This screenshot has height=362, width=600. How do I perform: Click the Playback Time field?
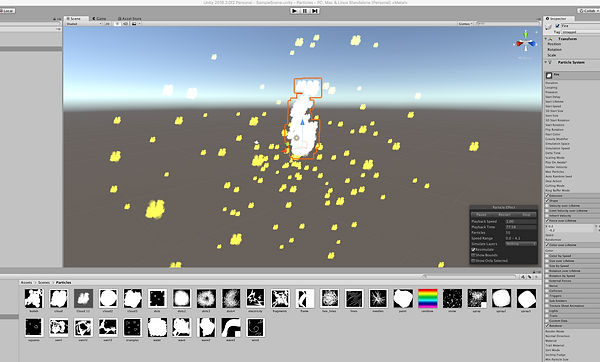pyautogui.click(x=520, y=227)
